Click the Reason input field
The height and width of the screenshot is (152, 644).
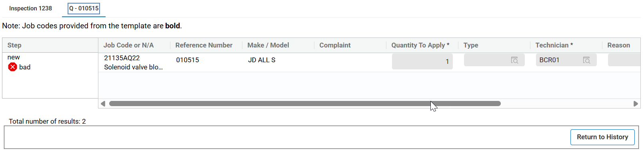624,60
